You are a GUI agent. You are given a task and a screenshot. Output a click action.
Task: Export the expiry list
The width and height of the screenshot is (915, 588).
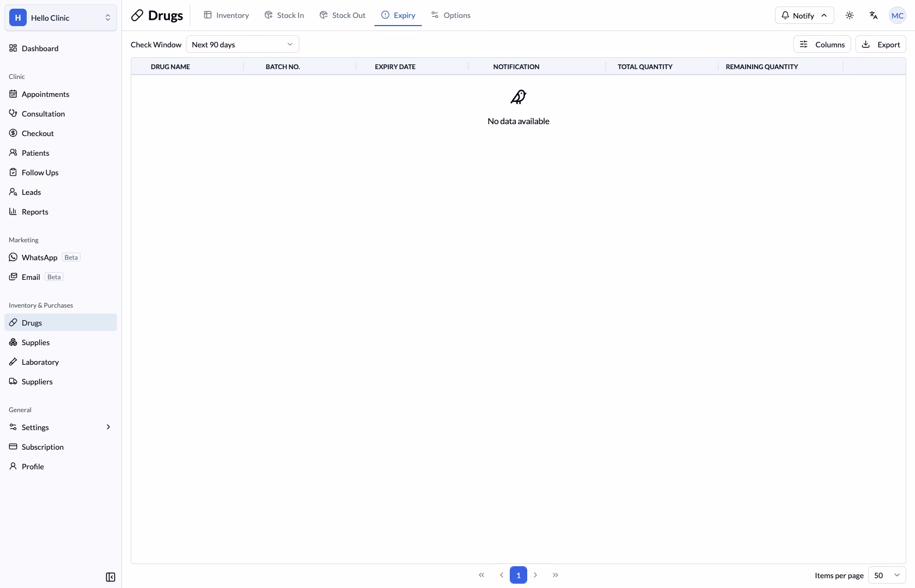point(881,45)
